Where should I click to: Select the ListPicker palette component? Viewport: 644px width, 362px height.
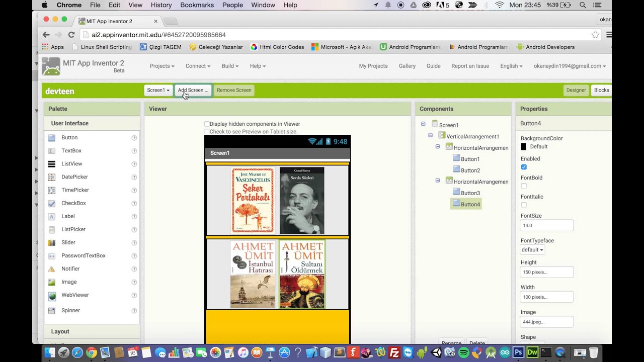click(73, 229)
